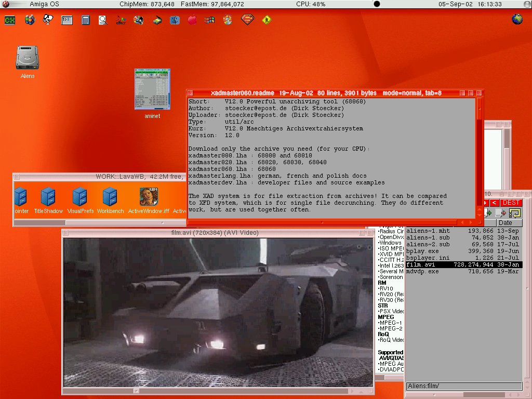Click the magnifying glass search icon
The width and height of the screenshot is (532, 399).
[103, 20]
